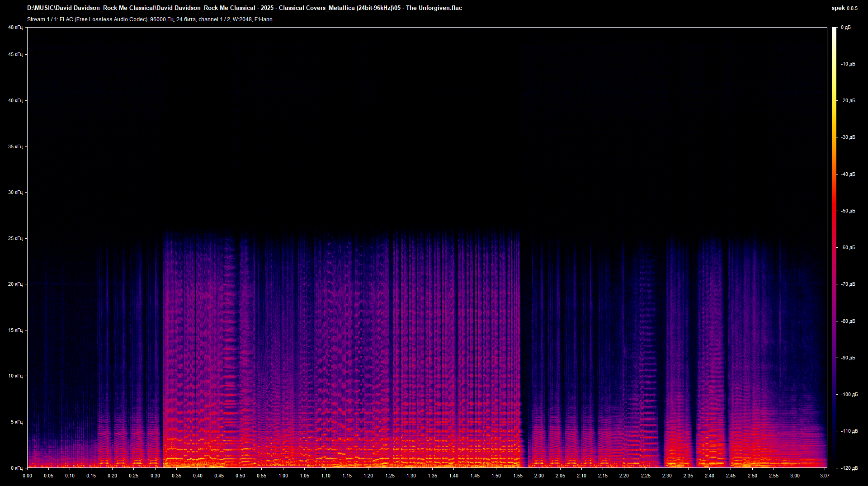The width and height of the screenshot is (868, 486).
Task: Click the 2:15 time axis label
Action: [x=603, y=476]
